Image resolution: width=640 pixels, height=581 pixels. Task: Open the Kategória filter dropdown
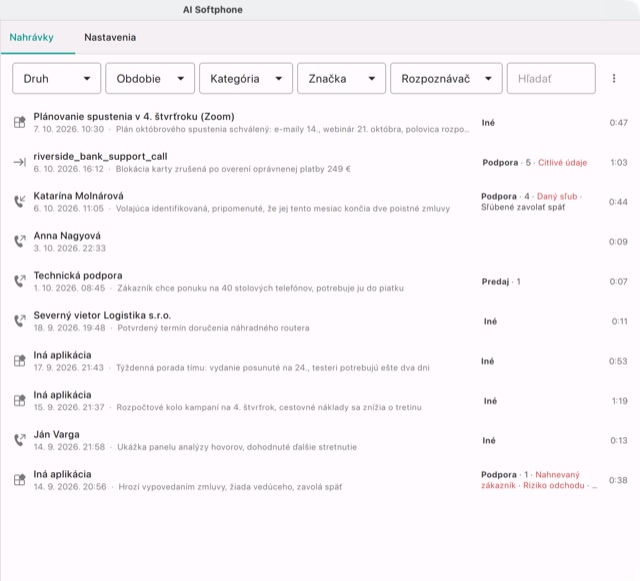pyautogui.click(x=246, y=78)
